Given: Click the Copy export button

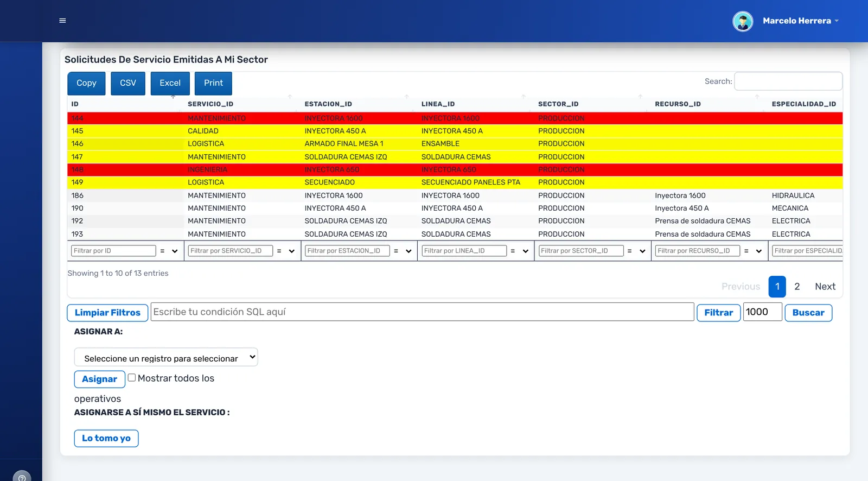Looking at the screenshot, I should pos(86,83).
